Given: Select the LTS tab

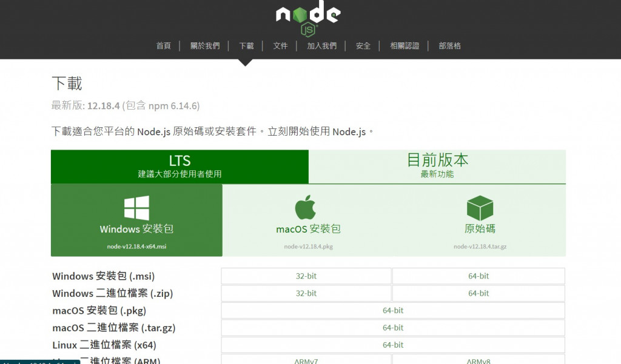Looking at the screenshot, I should (x=180, y=167).
